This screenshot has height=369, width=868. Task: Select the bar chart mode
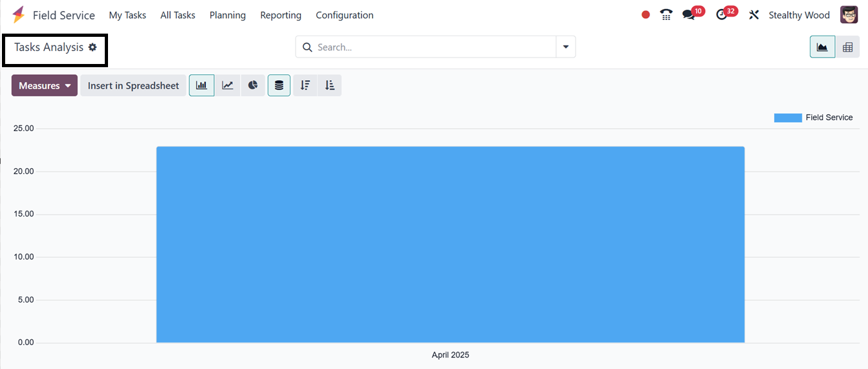point(202,85)
